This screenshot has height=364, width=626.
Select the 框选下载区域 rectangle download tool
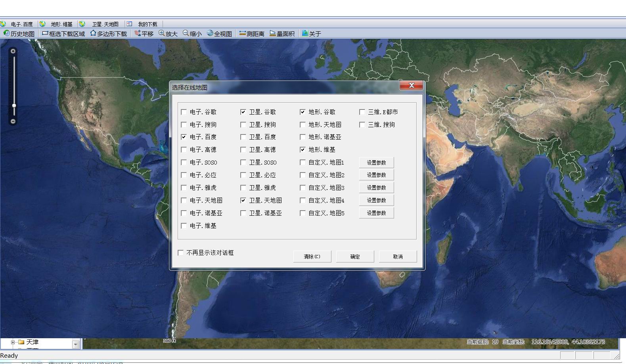tap(63, 34)
